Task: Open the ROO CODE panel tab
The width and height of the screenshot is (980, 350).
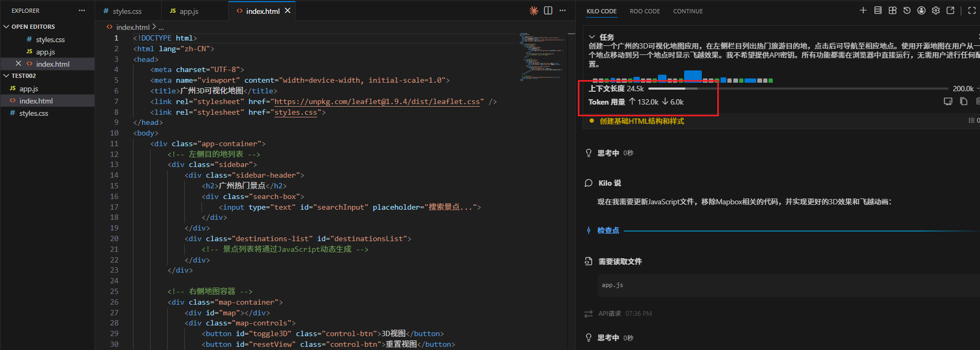Action: coord(645,11)
